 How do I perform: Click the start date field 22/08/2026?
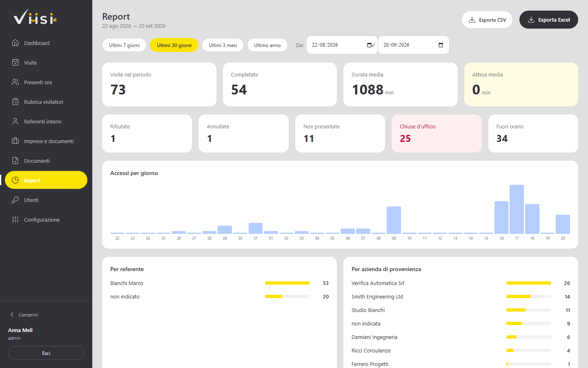[x=342, y=45]
